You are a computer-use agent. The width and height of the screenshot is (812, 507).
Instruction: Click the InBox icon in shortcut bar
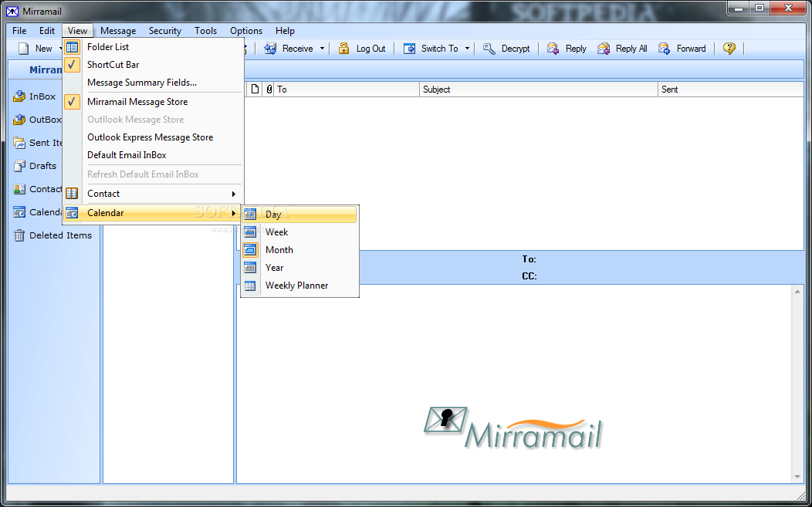[x=19, y=96]
